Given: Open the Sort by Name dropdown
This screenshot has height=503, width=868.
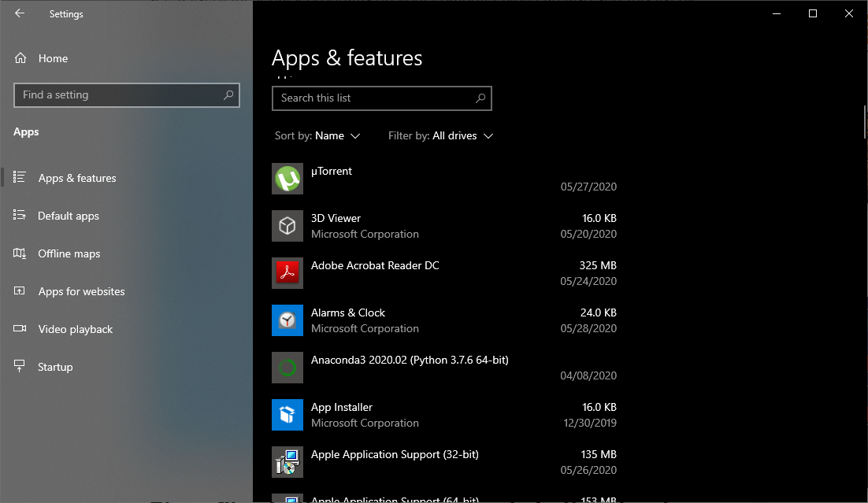Looking at the screenshot, I should (x=317, y=135).
